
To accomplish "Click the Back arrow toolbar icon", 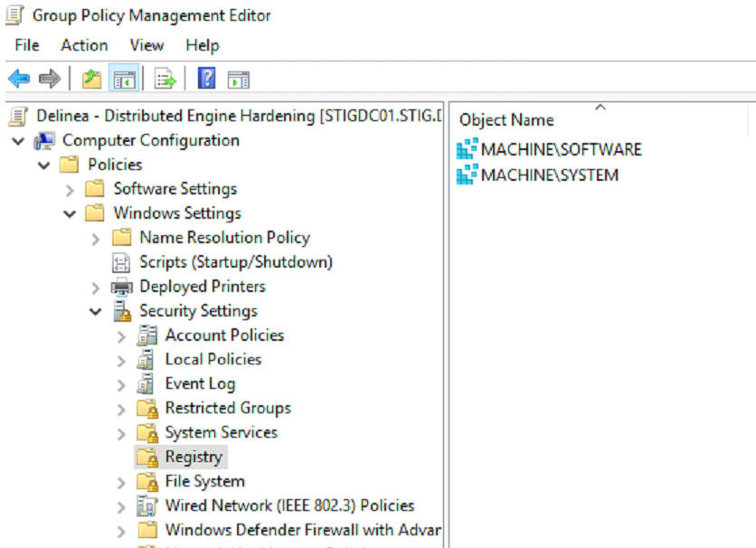I will [x=18, y=80].
